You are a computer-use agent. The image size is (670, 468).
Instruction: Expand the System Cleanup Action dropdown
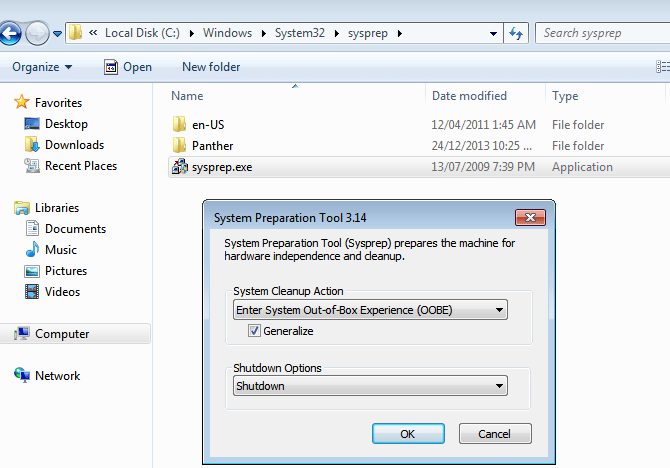tap(498, 310)
